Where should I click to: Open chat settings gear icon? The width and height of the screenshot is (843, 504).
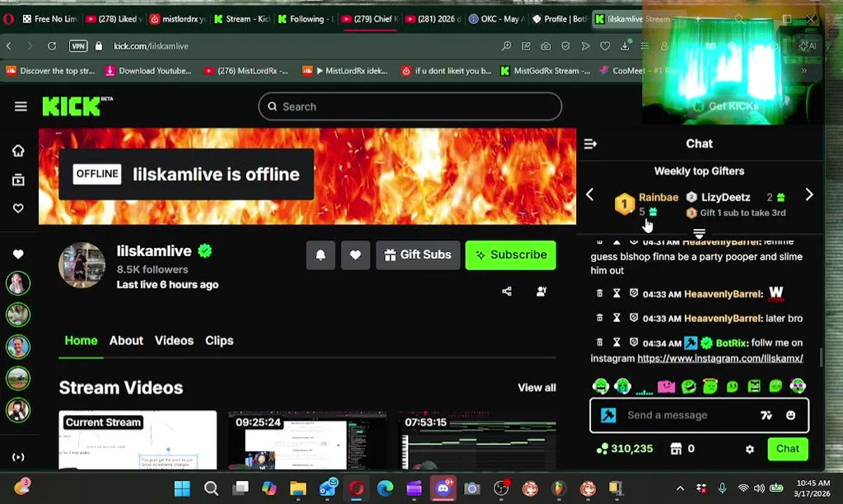(750, 449)
